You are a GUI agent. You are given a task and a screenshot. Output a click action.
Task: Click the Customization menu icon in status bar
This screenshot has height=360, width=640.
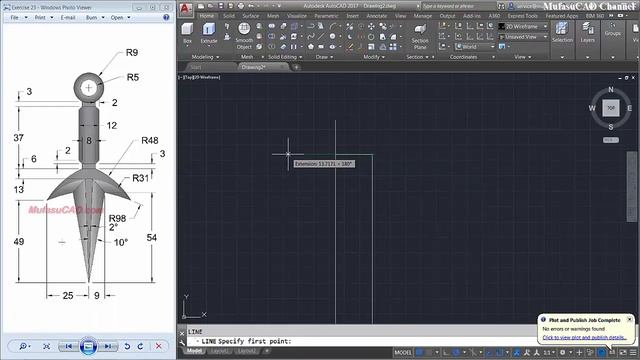tap(633, 352)
